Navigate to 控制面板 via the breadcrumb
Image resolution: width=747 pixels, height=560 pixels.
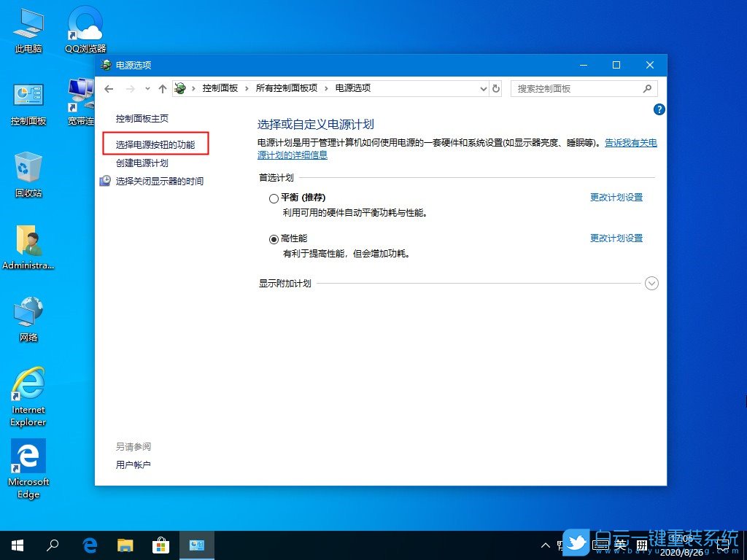[x=220, y=88]
